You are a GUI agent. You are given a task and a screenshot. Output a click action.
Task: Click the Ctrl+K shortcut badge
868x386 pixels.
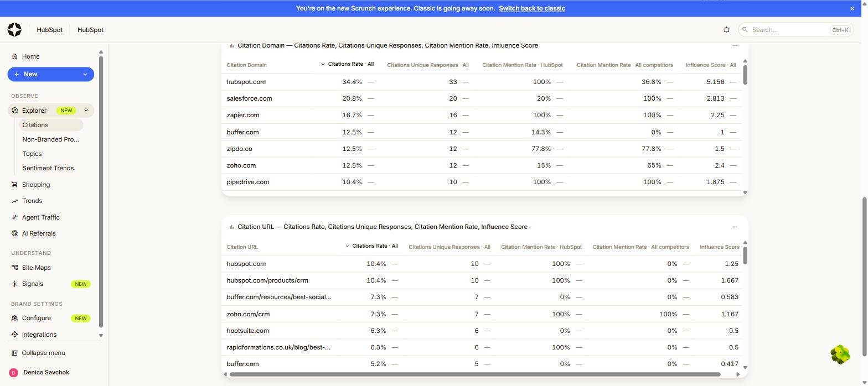point(840,30)
